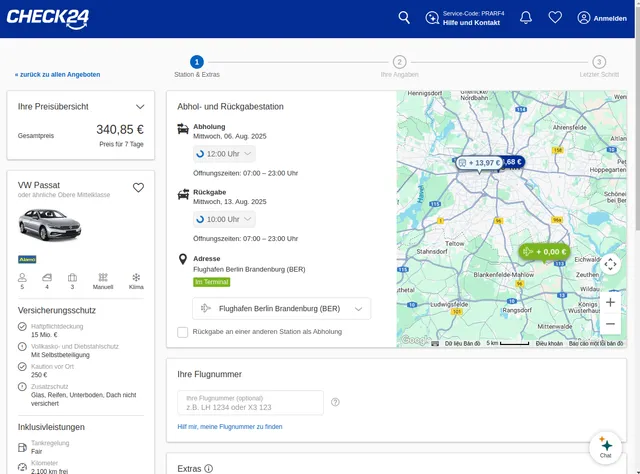Click the doors count icon
Screen dimensions: 640x474
(47, 278)
